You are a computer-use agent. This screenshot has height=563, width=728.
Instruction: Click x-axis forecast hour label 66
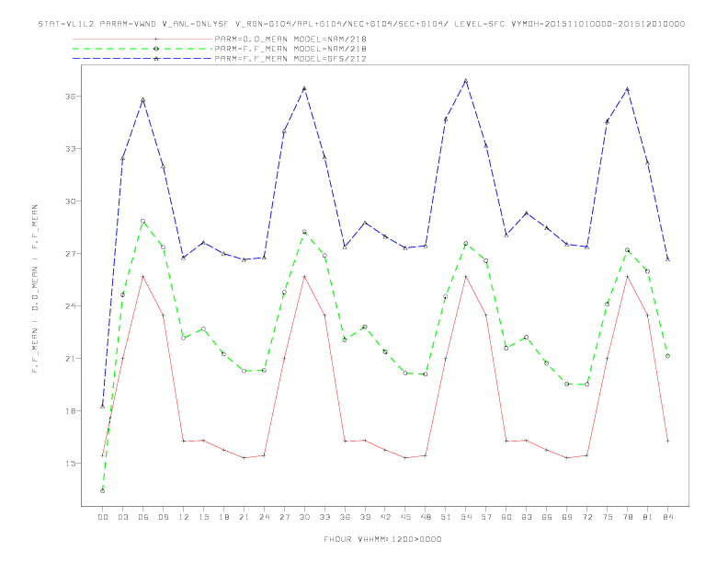547,517
